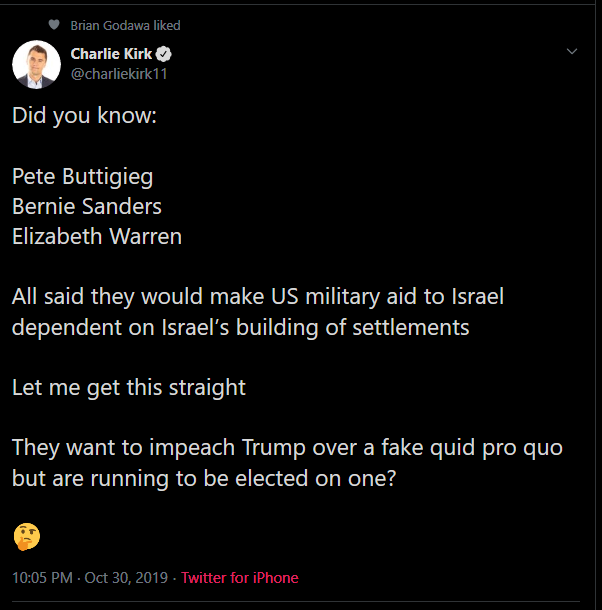Click the Oct 30, 2019 date

click(x=127, y=578)
